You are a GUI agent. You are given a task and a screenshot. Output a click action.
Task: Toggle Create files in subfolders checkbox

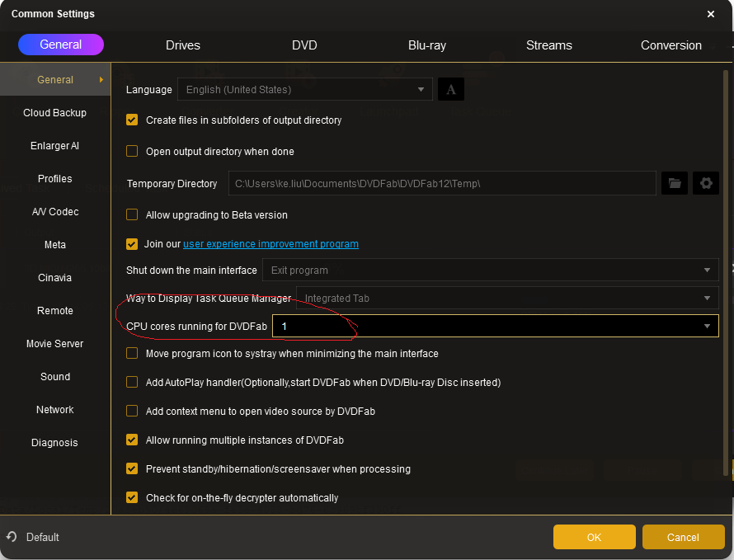[x=132, y=120]
